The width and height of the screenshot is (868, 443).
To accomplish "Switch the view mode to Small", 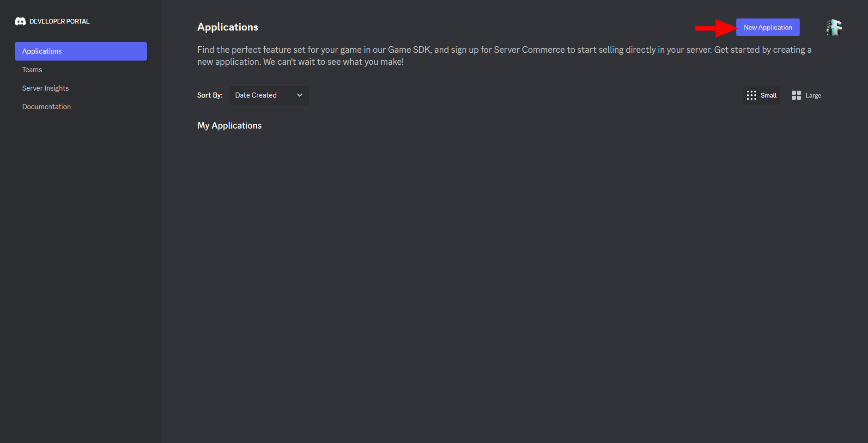I will pos(761,95).
